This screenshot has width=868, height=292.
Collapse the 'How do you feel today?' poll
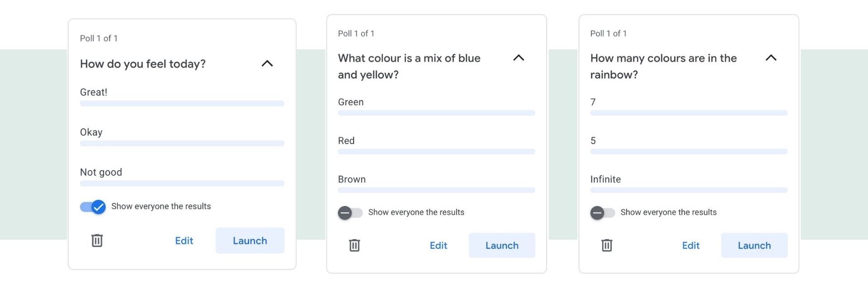pos(267,64)
